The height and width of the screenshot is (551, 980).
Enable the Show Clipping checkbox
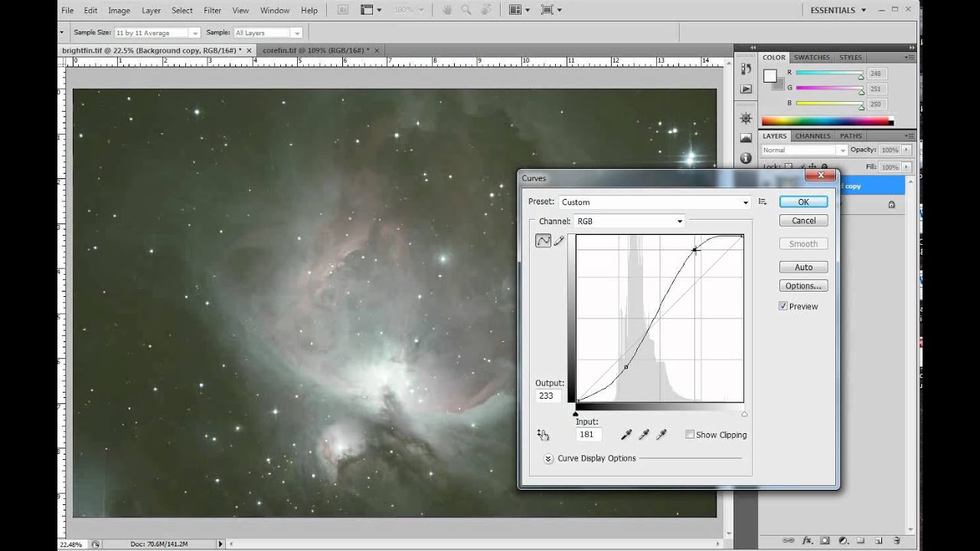click(690, 435)
